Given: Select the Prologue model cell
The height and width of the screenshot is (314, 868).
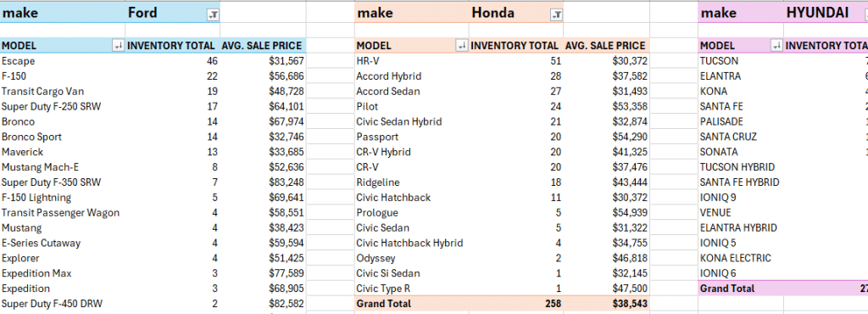Looking at the screenshot, I should tap(412, 213).
